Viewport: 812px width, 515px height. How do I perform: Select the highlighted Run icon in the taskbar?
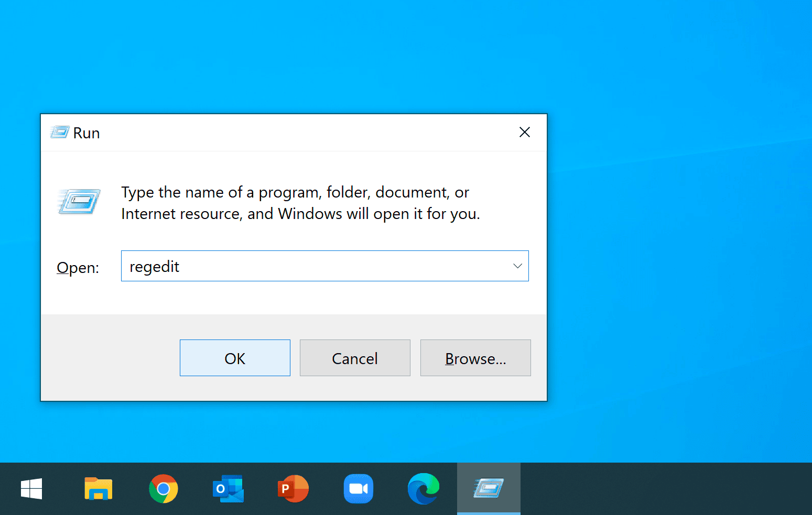pos(489,488)
